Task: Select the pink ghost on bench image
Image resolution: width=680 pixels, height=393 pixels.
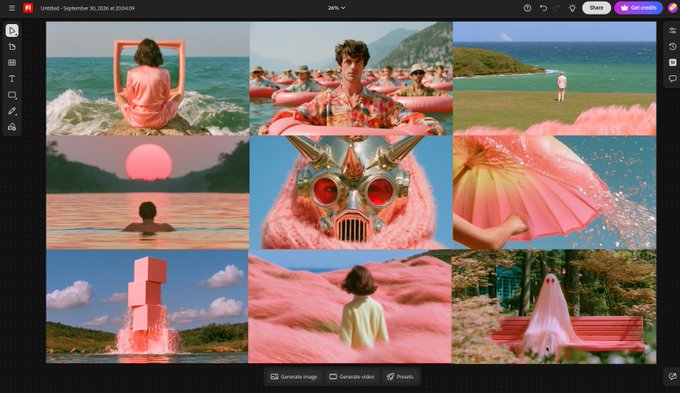Action: [554, 307]
